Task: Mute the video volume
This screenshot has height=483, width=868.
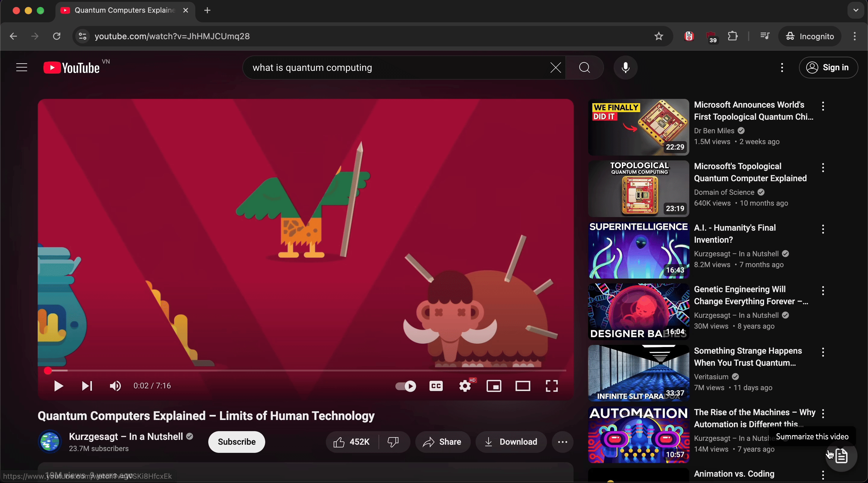Action: pos(115,386)
